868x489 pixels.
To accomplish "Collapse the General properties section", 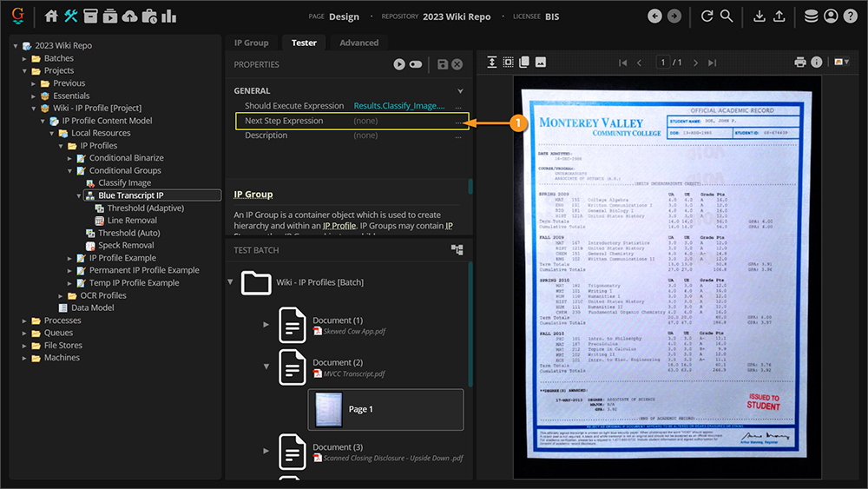I will point(461,91).
